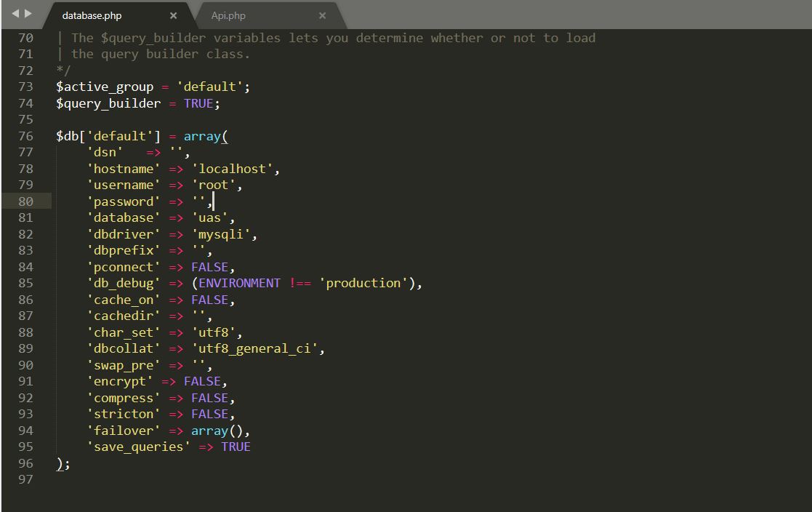Place cursor on $query_builder variable

[x=108, y=103]
